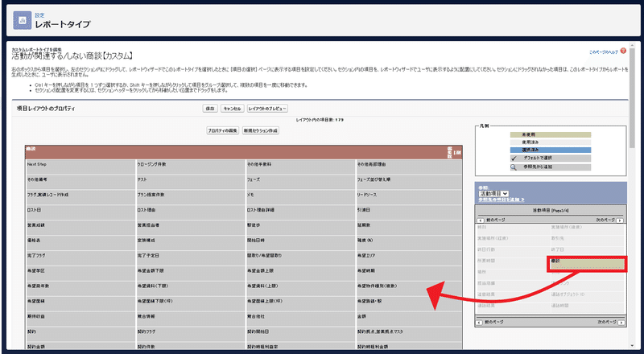
Task: Click the edit icon in the 商談 section header
Action: [x=450, y=153]
